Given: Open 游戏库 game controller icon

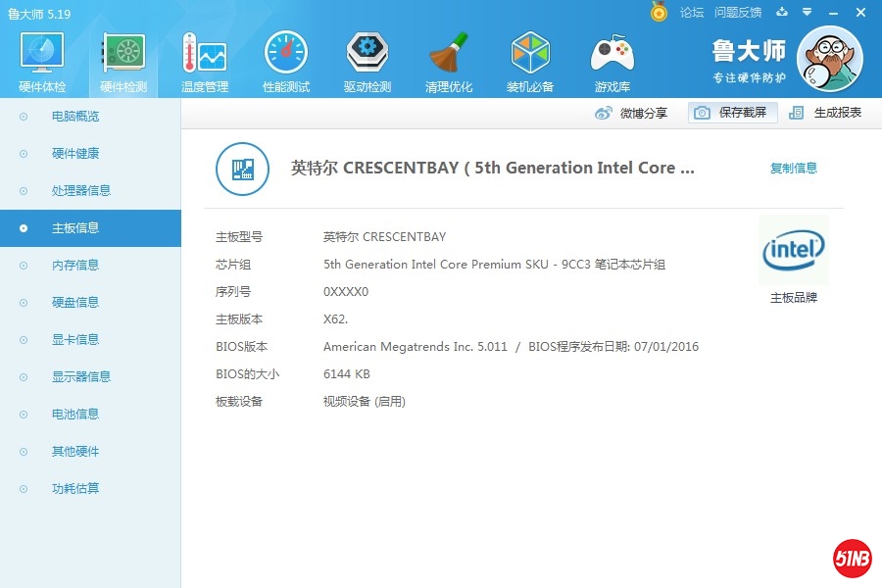Looking at the screenshot, I should pyautogui.click(x=612, y=53).
